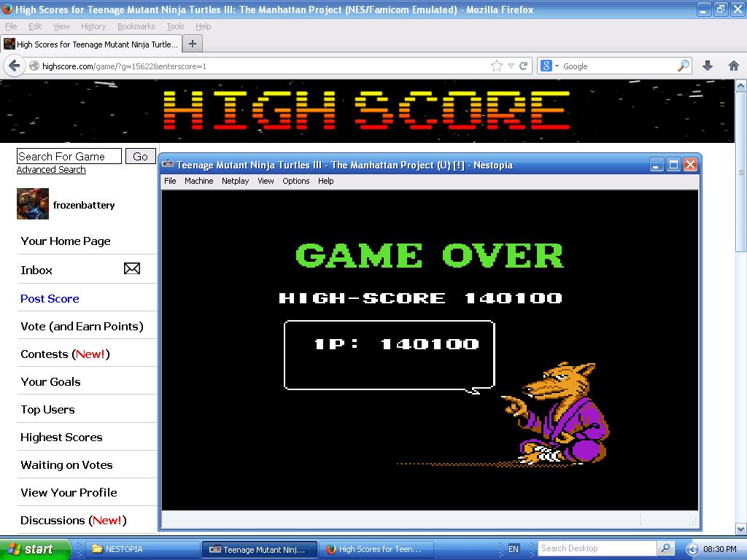Click the EN language indicator
The height and width of the screenshot is (560, 747).
(x=513, y=549)
